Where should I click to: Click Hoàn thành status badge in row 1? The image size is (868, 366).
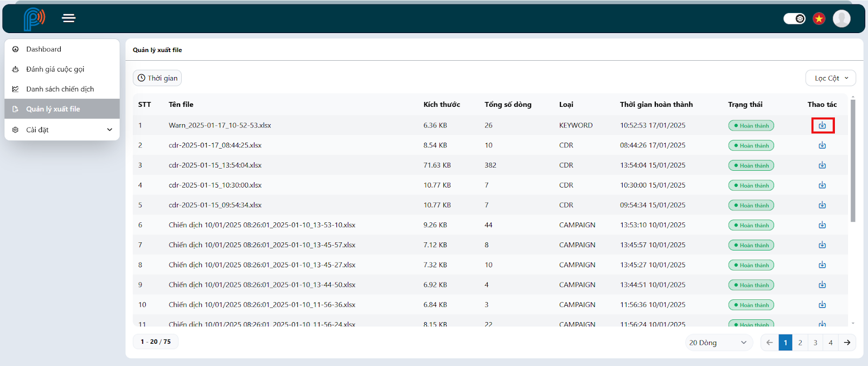751,126
